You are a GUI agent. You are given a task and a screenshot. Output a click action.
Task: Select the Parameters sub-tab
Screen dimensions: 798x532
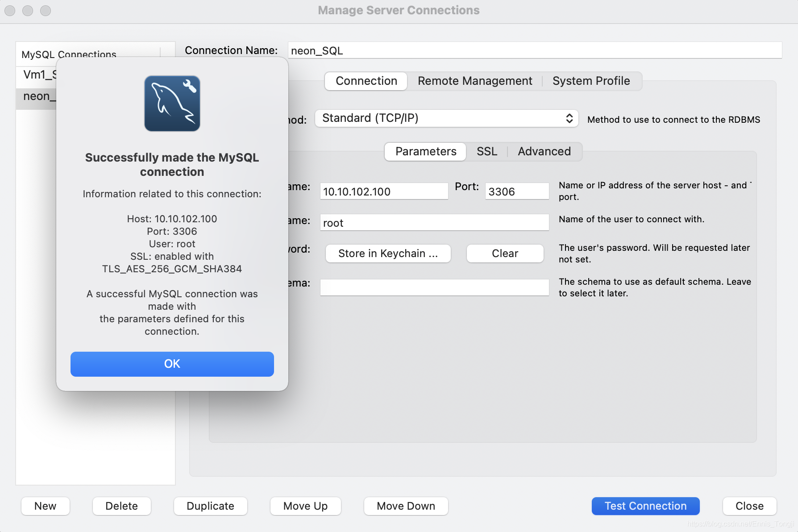[x=425, y=151]
